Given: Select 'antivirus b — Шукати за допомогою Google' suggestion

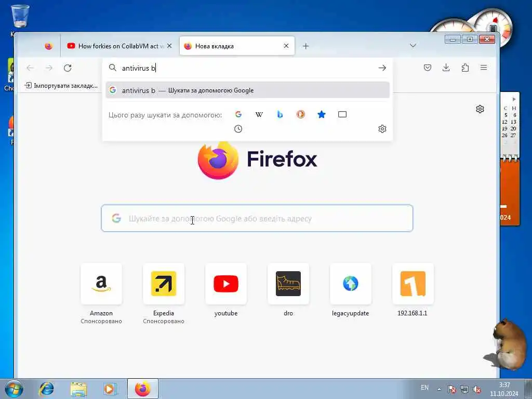Looking at the screenshot, I should [248, 90].
